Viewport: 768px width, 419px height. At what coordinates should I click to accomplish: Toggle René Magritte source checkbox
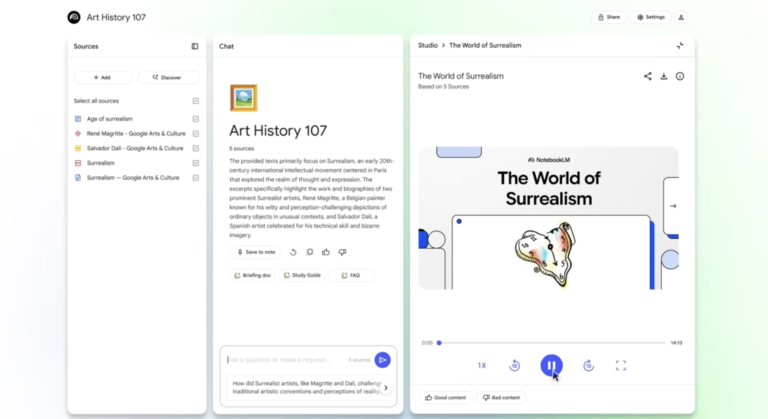(195, 133)
